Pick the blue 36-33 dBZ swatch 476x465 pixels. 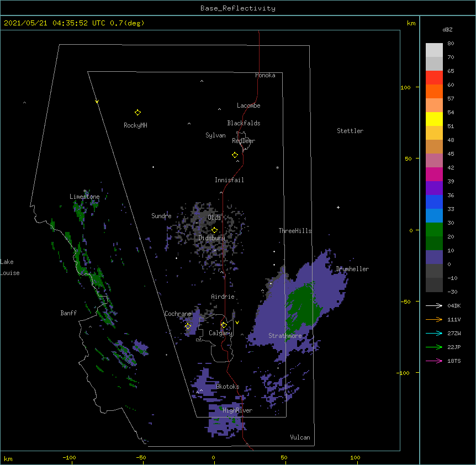point(434,202)
